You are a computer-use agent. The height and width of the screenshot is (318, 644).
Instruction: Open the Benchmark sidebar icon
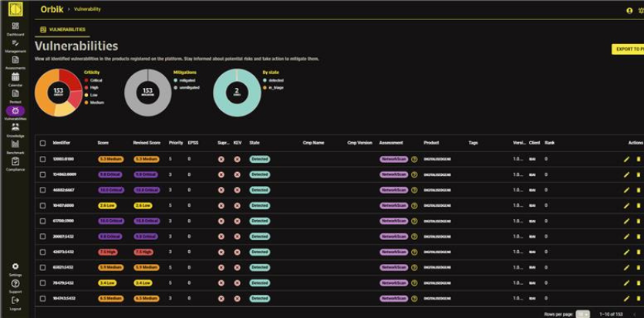point(15,144)
